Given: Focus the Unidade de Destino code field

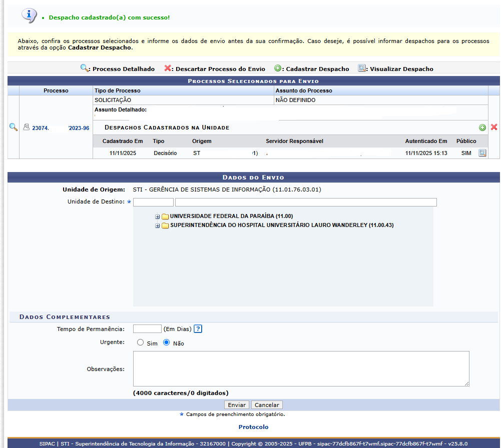Looking at the screenshot, I should 153,202.
